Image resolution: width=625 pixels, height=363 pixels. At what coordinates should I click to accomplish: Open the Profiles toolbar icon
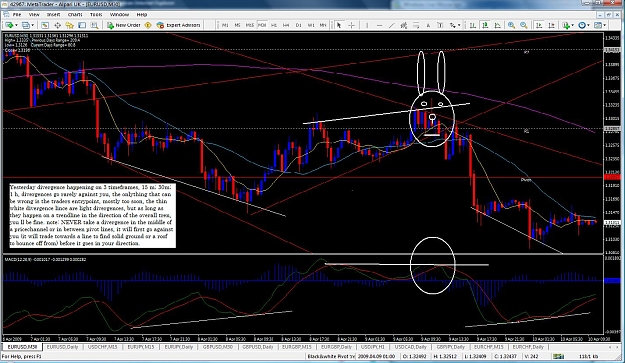point(26,25)
